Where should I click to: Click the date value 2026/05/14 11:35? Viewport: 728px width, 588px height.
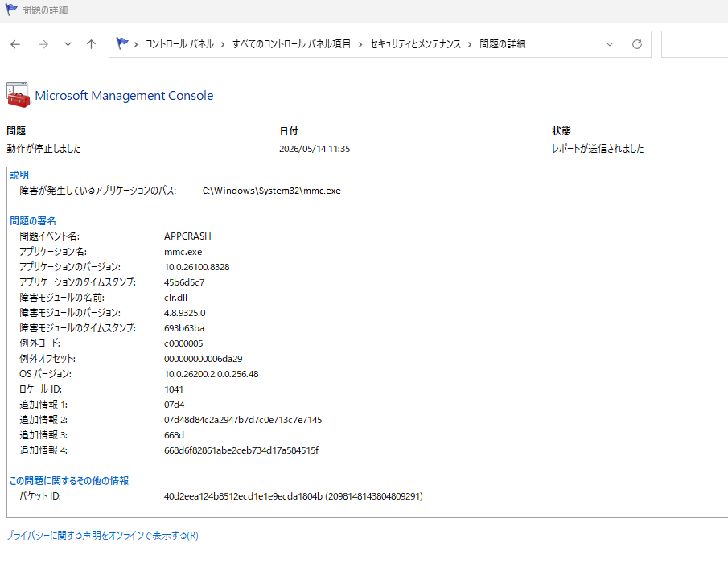[x=315, y=149]
